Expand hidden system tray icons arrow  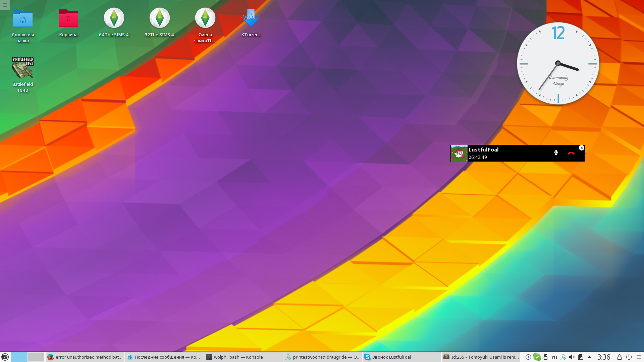[x=589, y=357]
